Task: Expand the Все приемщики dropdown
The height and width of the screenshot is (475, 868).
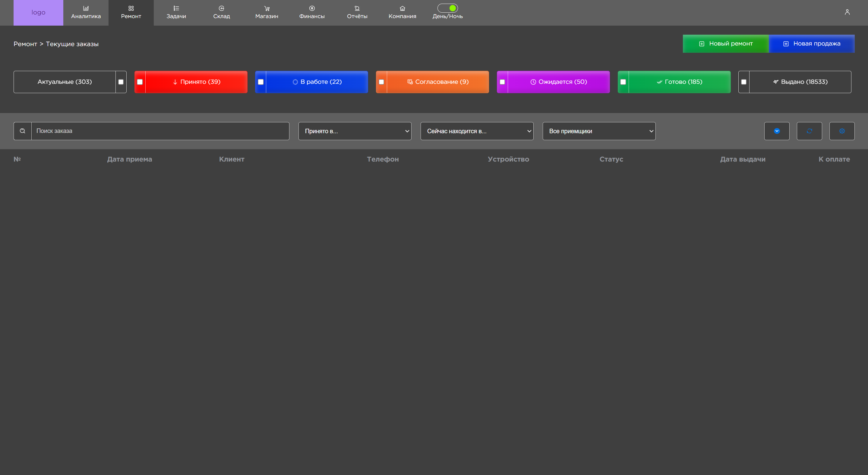Action: (x=599, y=131)
